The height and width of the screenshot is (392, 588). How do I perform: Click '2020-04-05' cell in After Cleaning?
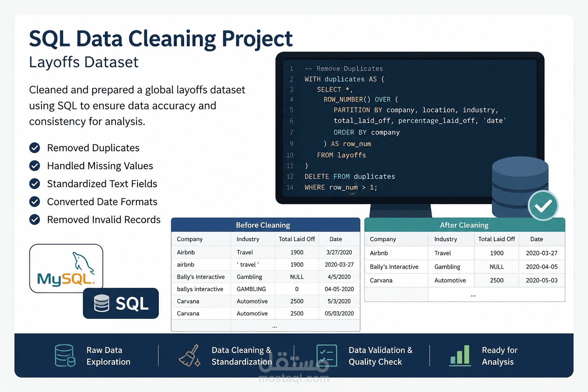[x=542, y=267]
